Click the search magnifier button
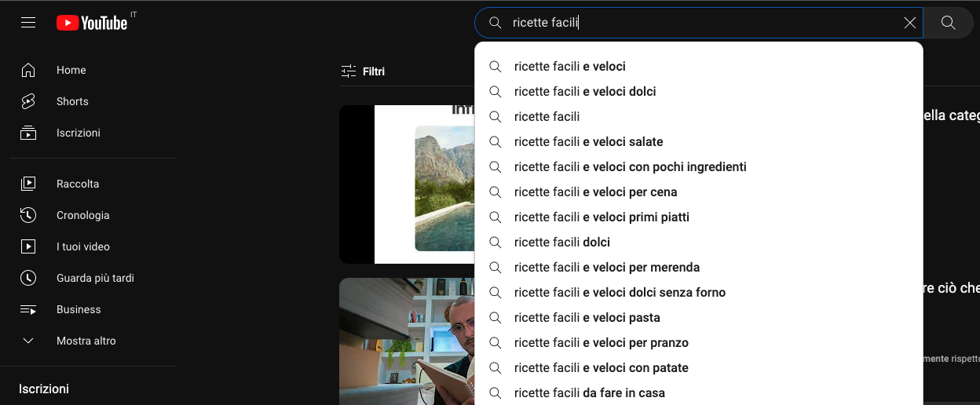 pyautogui.click(x=949, y=23)
